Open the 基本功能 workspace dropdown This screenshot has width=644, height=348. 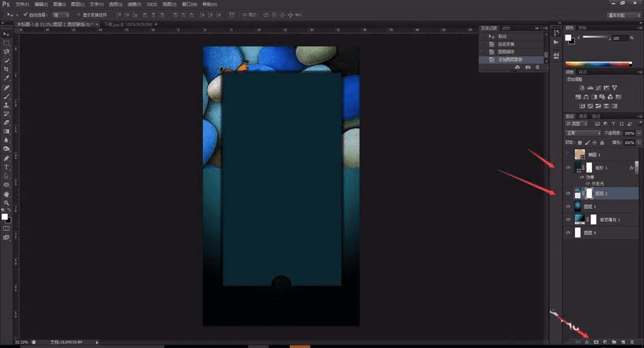pos(623,14)
